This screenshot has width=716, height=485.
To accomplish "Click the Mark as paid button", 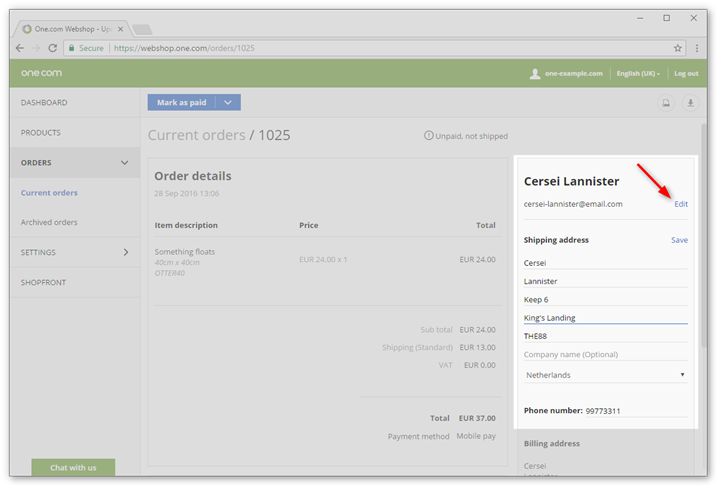I will click(182, 103).
